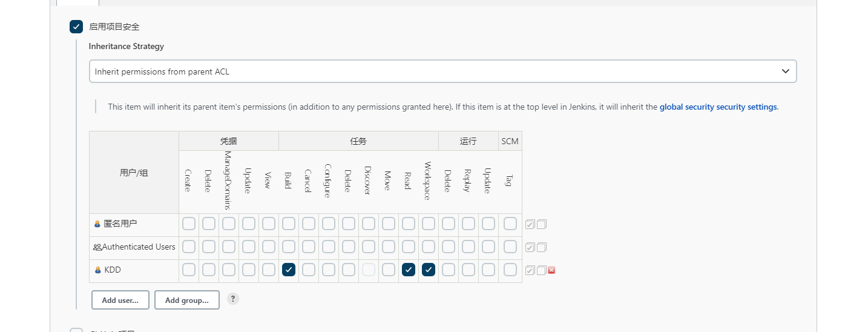This screenshot has height=332, width=868.
Task: Open global security settings link
Action: point(718,107)
